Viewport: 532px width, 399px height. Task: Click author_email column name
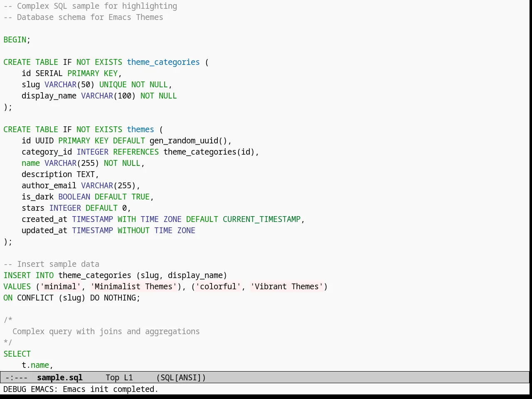[49, 185]
